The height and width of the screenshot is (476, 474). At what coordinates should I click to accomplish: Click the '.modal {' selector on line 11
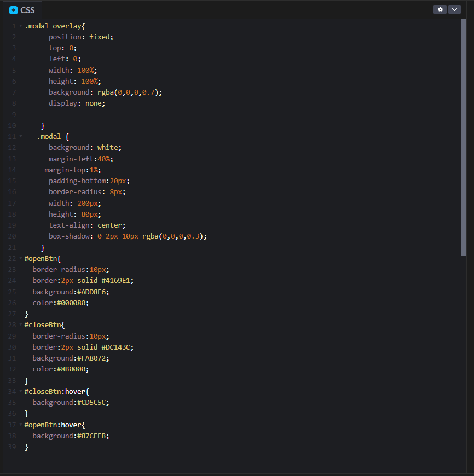click(x=53, y=137)
